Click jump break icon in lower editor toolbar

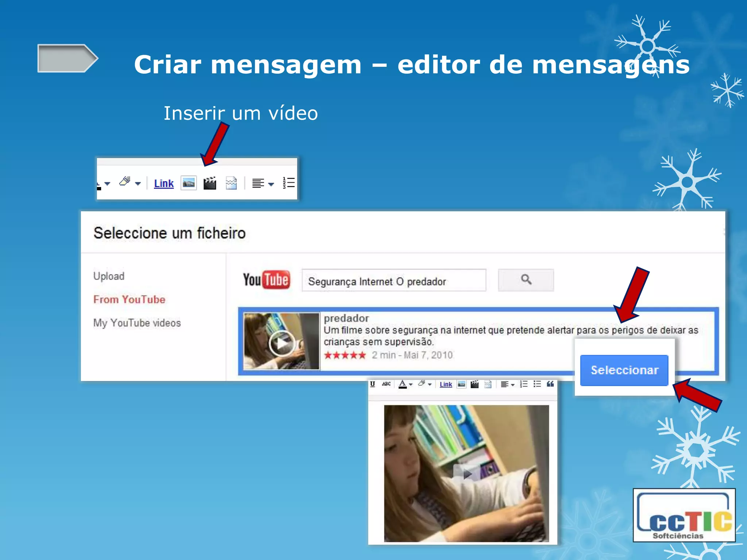click(x=488, y=384)
